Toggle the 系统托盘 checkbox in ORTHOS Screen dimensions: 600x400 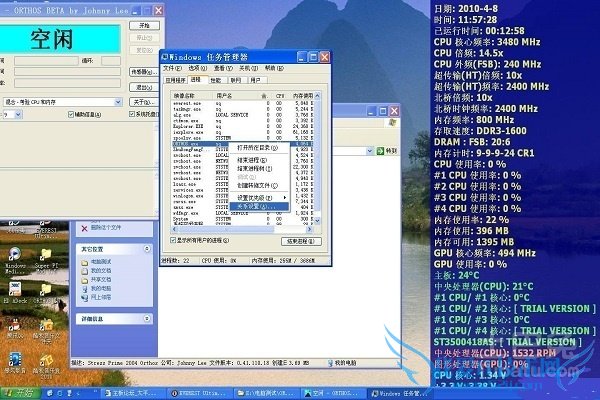pos(131,115)
